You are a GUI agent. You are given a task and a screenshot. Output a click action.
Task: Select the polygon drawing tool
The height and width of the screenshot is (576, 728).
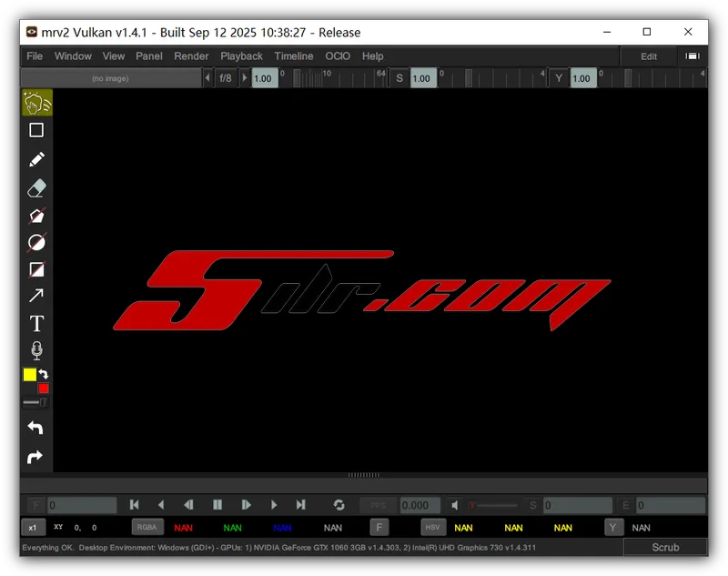tap(36, 216)
